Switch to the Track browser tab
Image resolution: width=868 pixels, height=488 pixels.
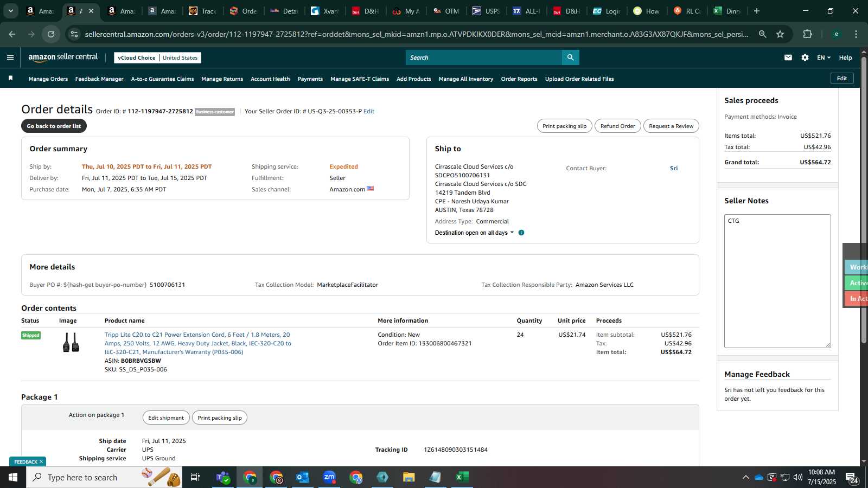click(x=203, y=11)
